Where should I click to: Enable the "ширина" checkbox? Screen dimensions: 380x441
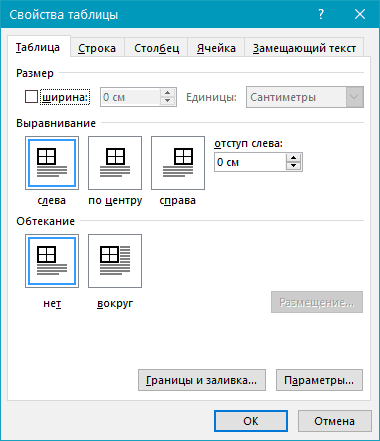click(x=31, y=97)
